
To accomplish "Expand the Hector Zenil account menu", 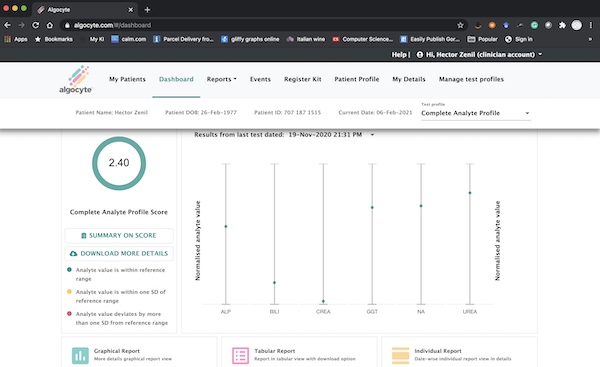I will (479, 55).
